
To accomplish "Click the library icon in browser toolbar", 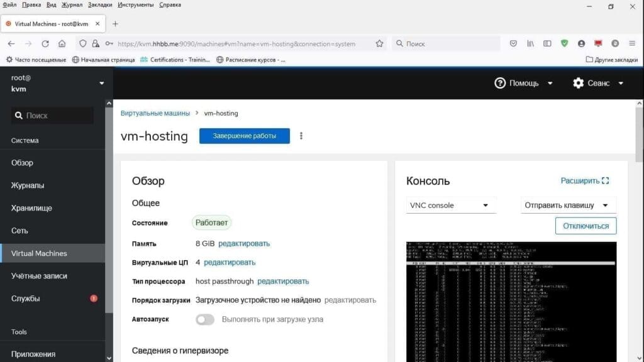I will (x=530, y=44).
